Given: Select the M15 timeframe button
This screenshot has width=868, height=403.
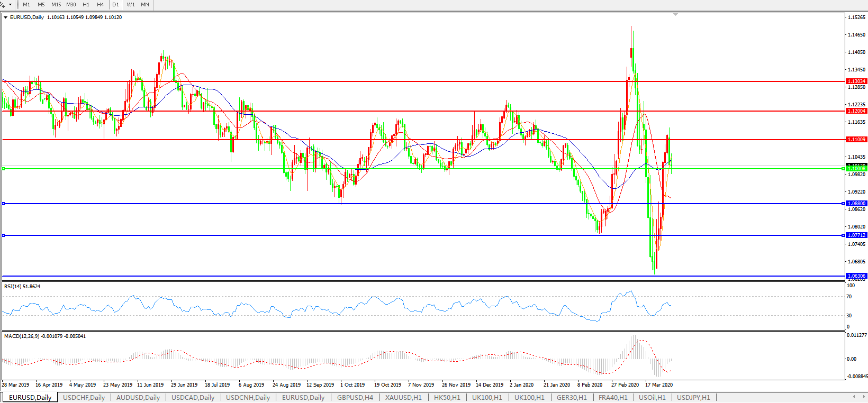Looking at the screenshot, I should coord(56,4).
